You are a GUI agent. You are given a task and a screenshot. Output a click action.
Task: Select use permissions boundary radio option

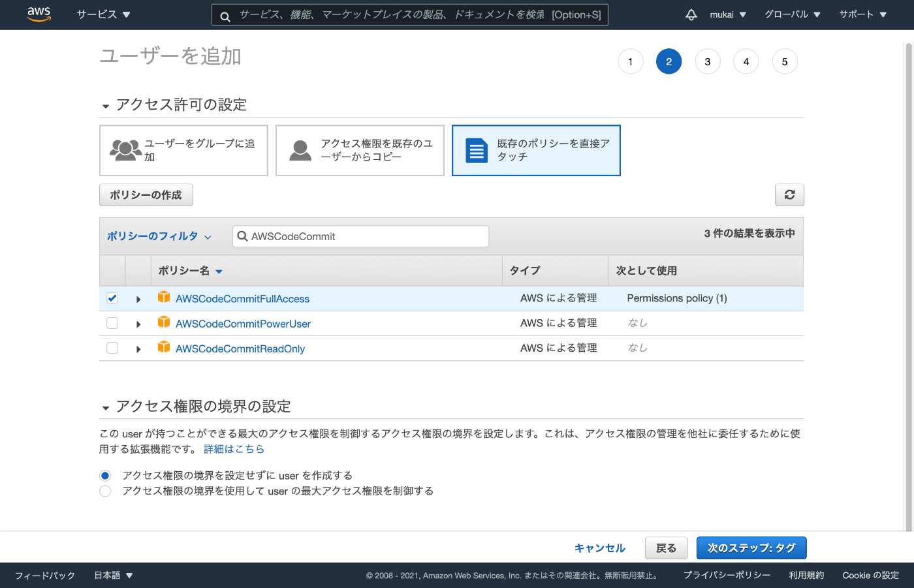coord(105,491)
